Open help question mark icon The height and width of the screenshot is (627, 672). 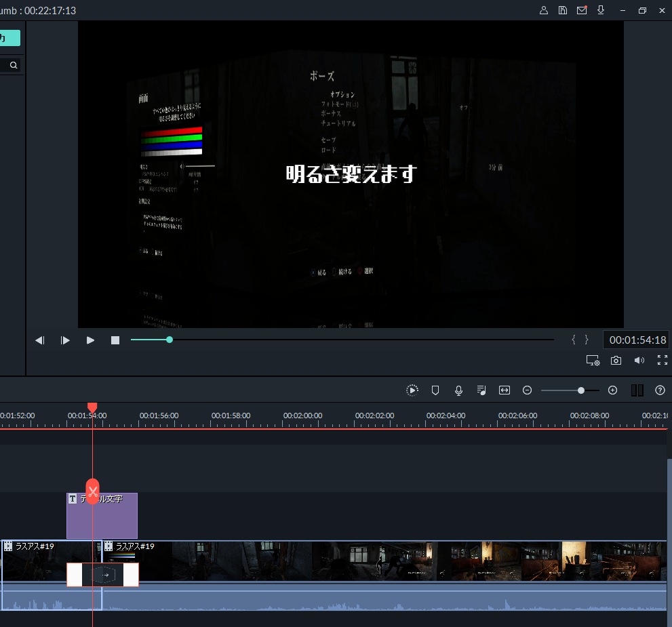tap(660, 390)
